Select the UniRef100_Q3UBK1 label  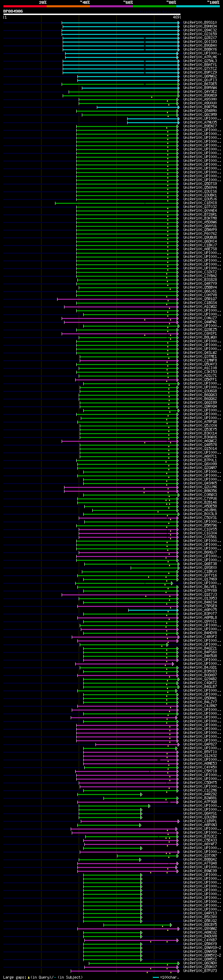point(200,195)
